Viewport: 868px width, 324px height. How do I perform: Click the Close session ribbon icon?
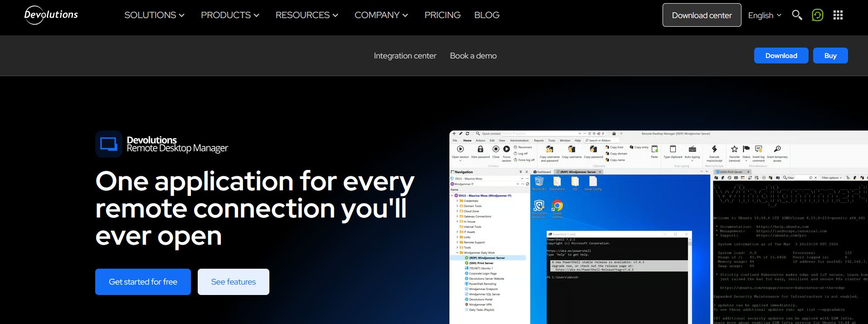(496, 149)
